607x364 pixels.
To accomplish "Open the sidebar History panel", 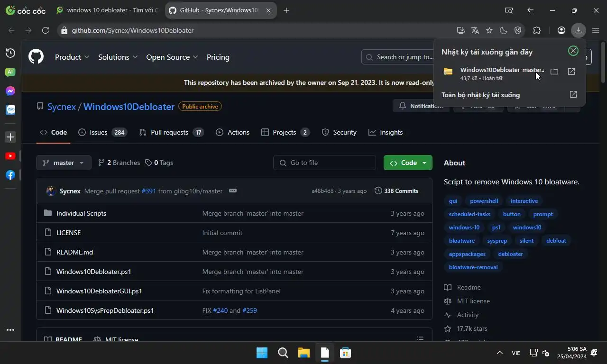I will point(10,53).
